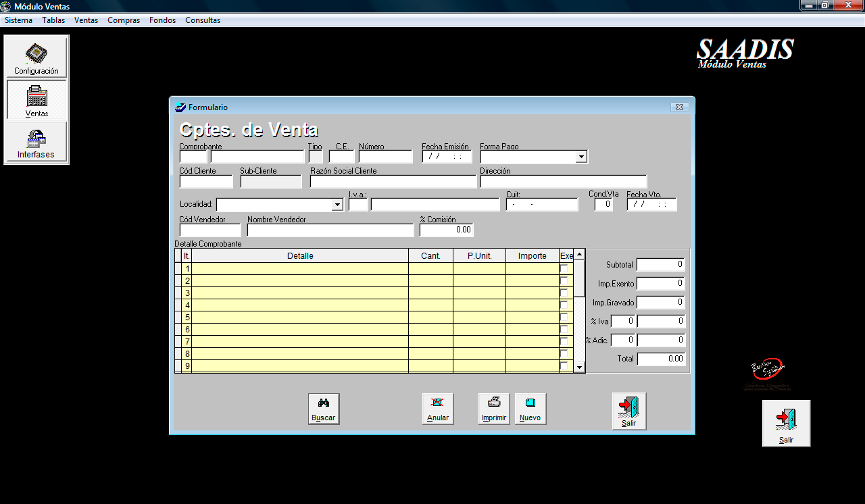Click the Anular voucher icon button
Viewport: 865px width, 504px height.
(x=438, y=409)
